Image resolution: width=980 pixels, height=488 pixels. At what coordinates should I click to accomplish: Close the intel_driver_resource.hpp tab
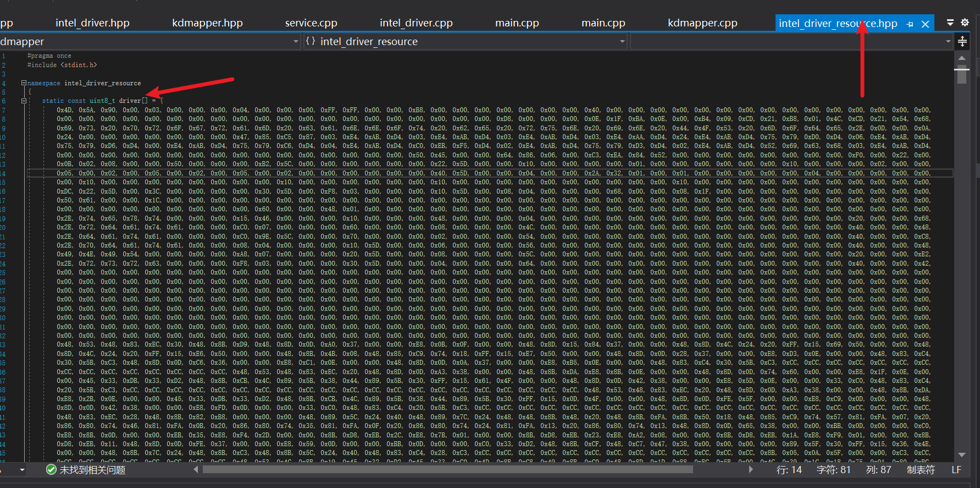point(925,24)
